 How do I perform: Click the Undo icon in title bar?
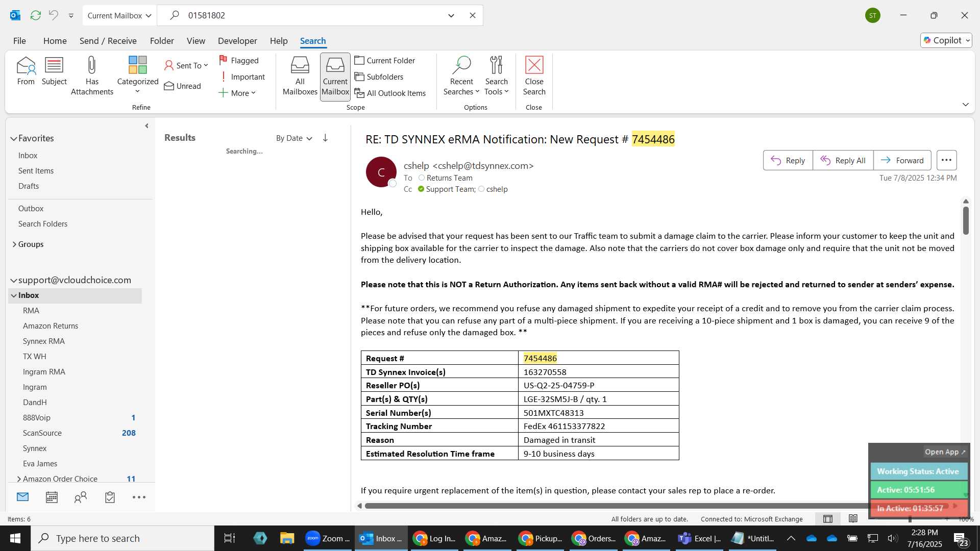pyautogui.click(x=54, y=15)
